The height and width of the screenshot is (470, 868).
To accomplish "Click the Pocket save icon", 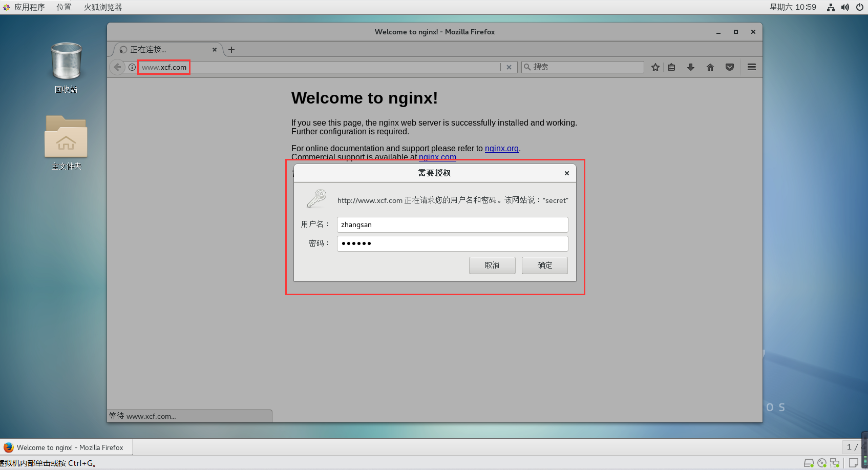I will point(730,67).
